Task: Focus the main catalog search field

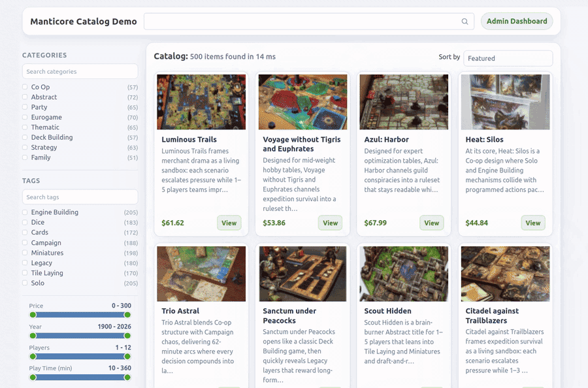Action: pyautogui.click(x=309, y=22)
